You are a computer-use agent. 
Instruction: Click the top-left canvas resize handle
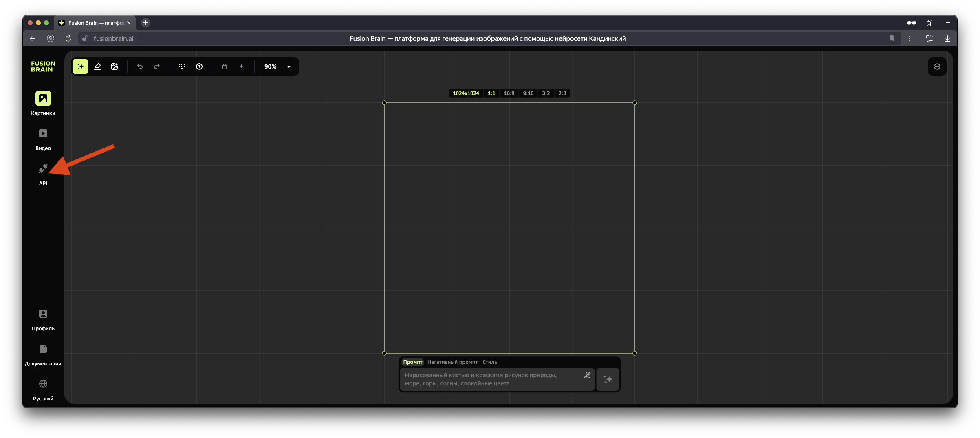coord(384,103)
